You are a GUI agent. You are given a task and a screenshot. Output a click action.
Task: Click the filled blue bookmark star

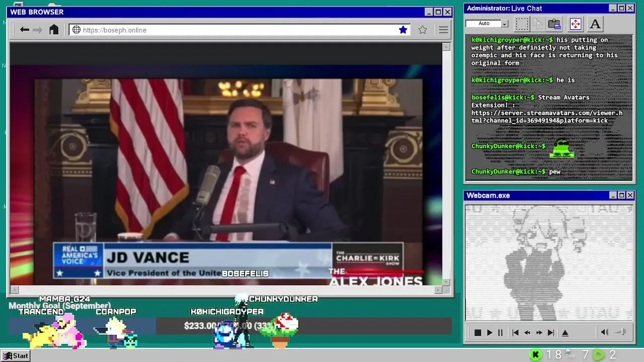(403, 30)
